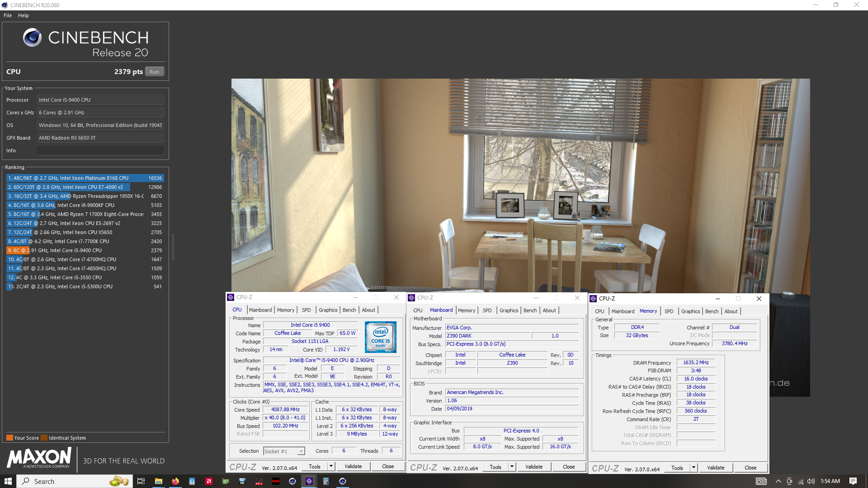
Task: Show hidden system tray icons
Action: pyautogui.click(x=778, y=481)
